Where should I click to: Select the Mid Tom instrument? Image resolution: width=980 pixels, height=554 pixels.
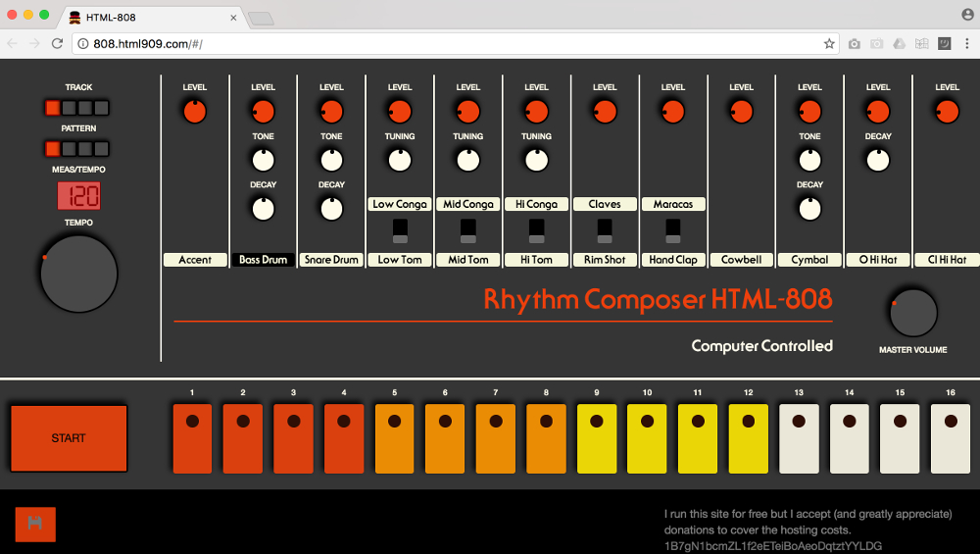(x=468, y=260)
